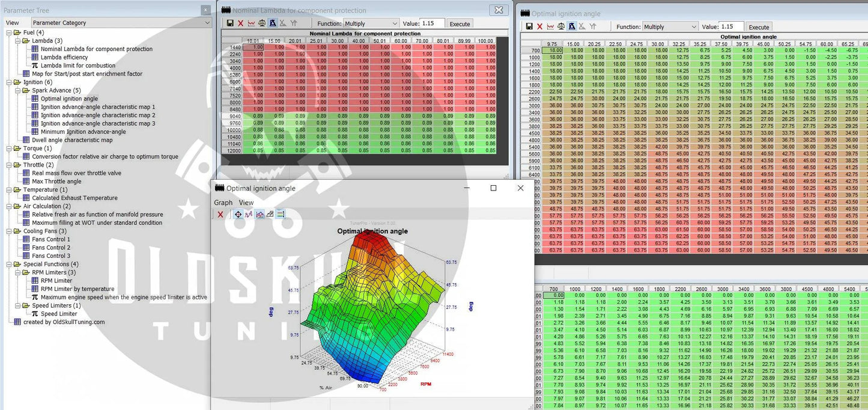Click the color legend bars icon in graph toolbar
868x410 pixels.
pos(281,214)
